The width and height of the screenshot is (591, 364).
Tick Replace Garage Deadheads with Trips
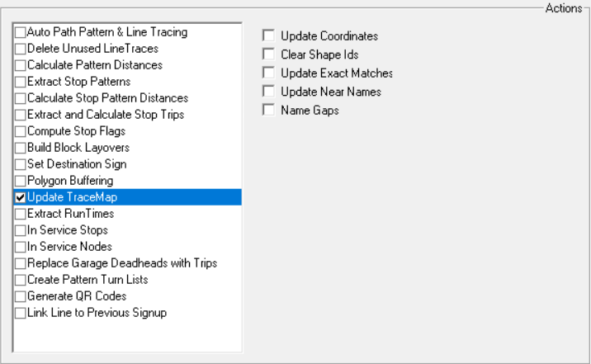click(x=21, y=263)
